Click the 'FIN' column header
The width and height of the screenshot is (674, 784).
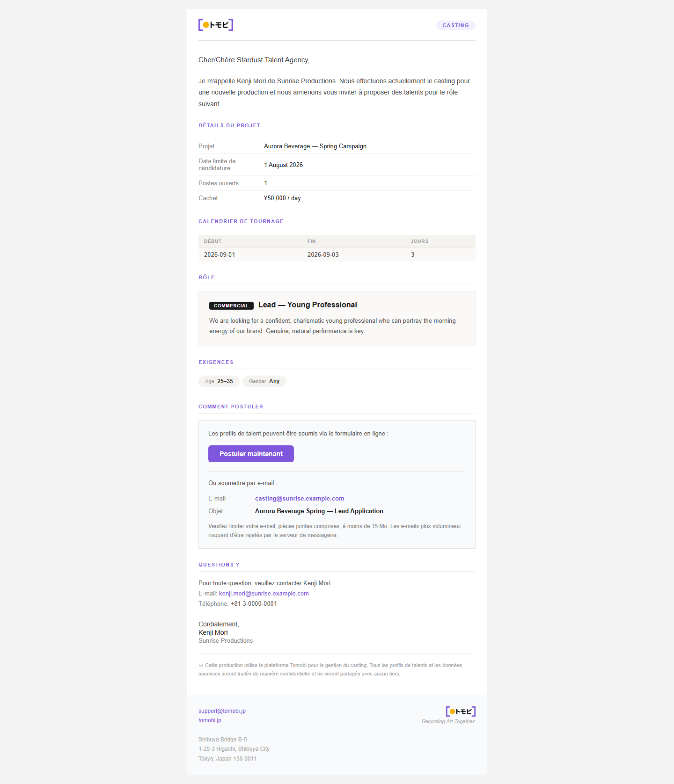[x=312, y=241]
